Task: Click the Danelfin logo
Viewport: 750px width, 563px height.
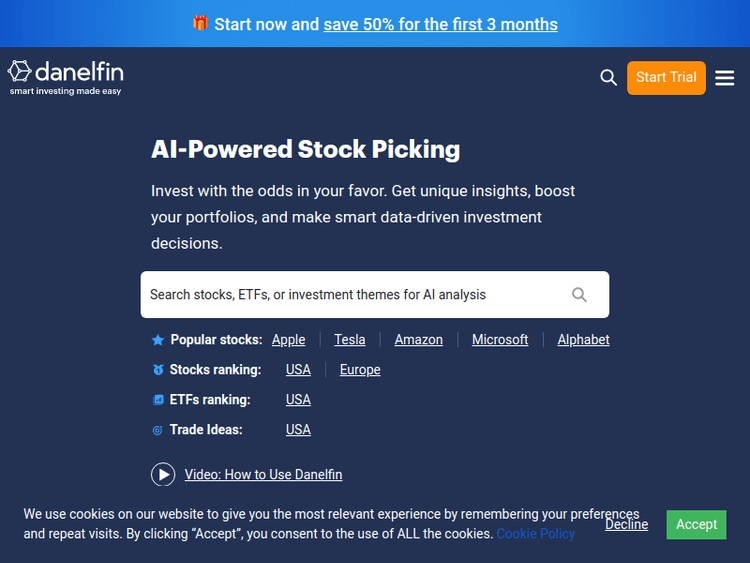Action: (x=66, y=77)
